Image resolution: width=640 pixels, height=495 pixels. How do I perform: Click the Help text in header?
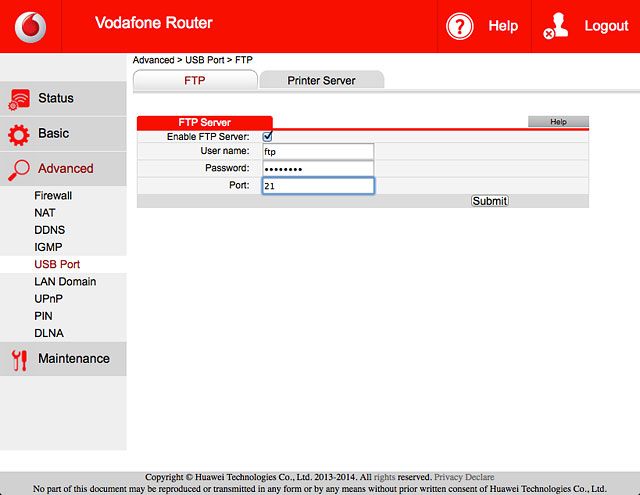503,26
